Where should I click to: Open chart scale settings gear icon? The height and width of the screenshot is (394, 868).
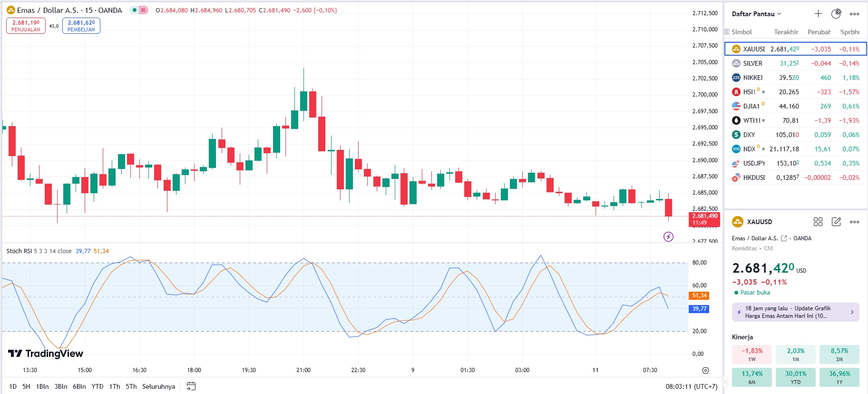pos(705,370)
